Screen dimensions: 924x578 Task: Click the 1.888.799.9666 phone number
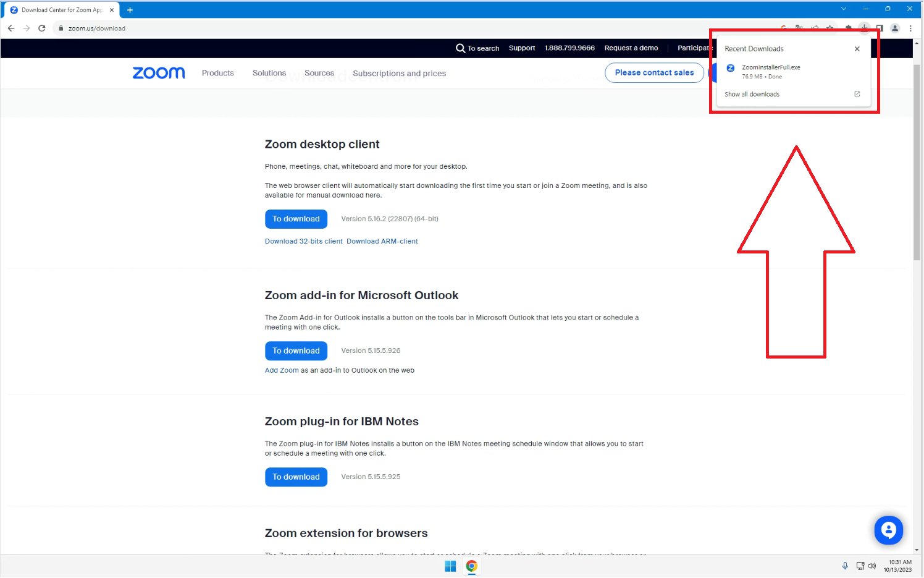(x=569, y=48)
